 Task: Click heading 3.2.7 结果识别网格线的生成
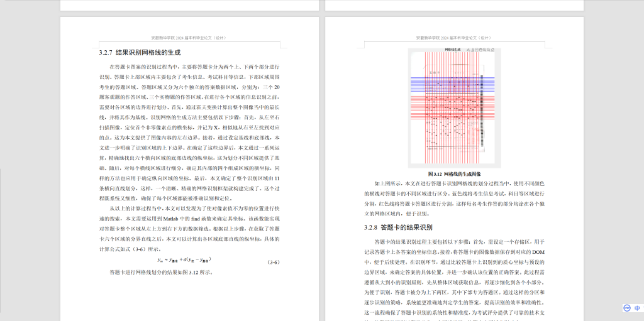(140, 53)
